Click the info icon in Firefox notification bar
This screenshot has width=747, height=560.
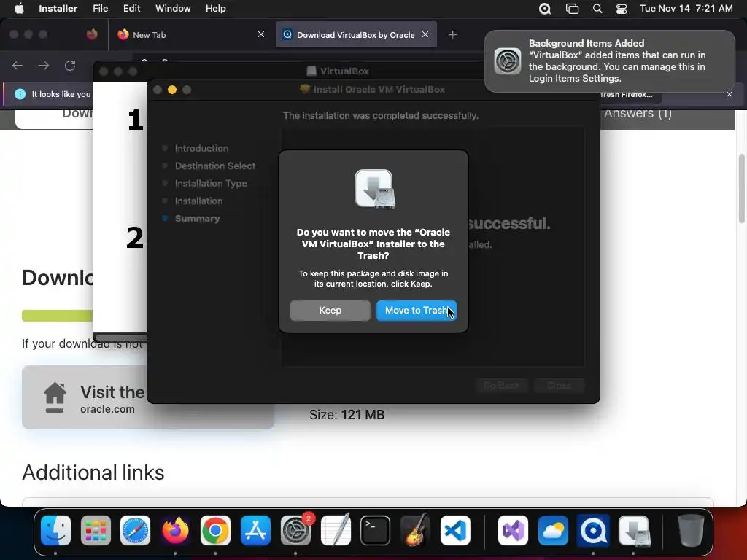point(20,94)
